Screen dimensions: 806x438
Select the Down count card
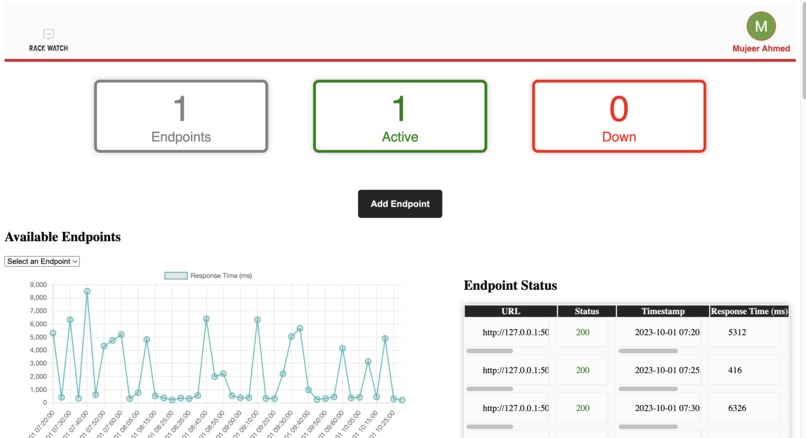(619, 116)
